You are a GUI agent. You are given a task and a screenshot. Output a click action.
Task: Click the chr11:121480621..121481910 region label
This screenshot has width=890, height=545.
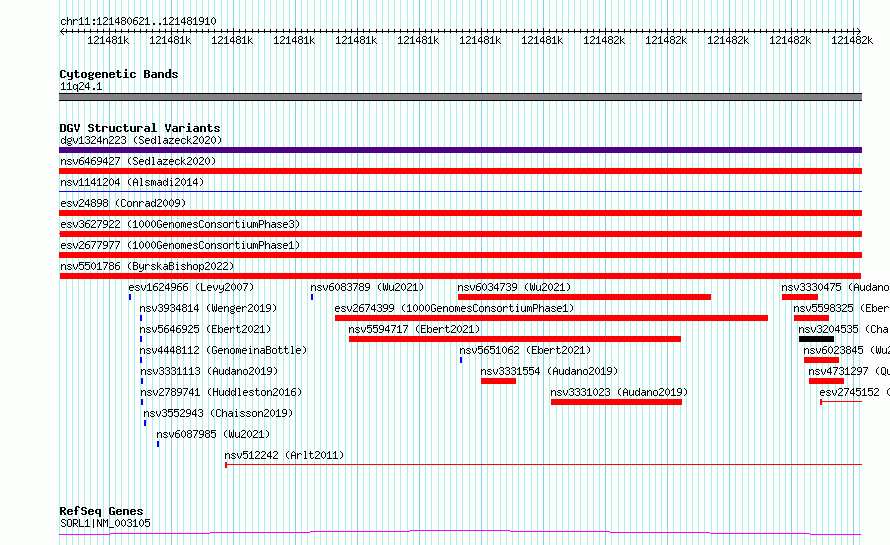point(138,22)
